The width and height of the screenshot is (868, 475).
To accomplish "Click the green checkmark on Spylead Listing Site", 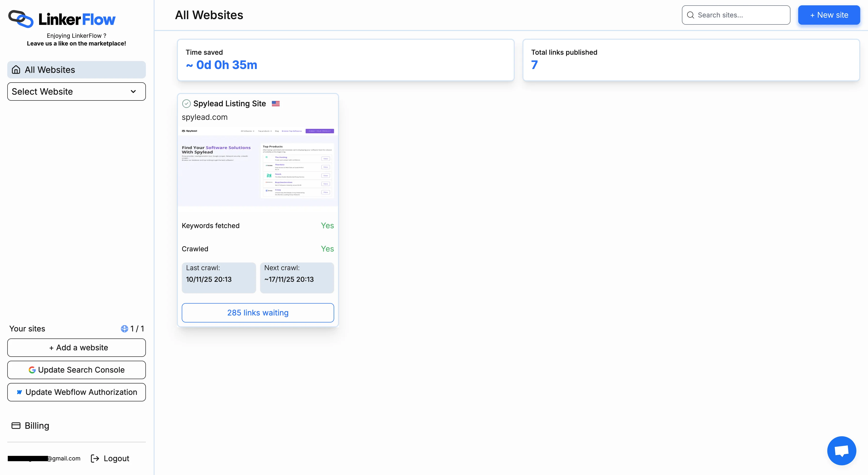I will 186,103.
